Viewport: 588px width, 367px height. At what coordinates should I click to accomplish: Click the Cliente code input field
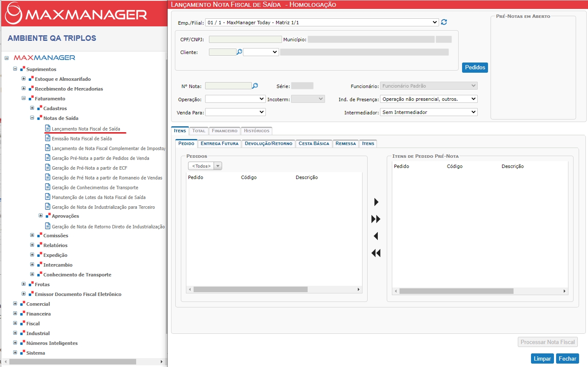click(x=223, y=52)
